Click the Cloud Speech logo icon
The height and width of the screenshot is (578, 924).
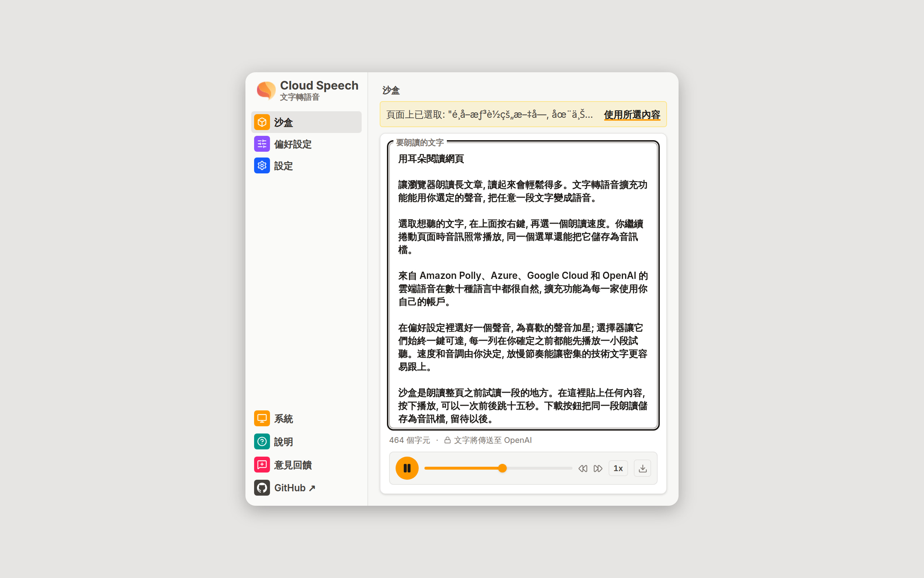coord(266,90)
